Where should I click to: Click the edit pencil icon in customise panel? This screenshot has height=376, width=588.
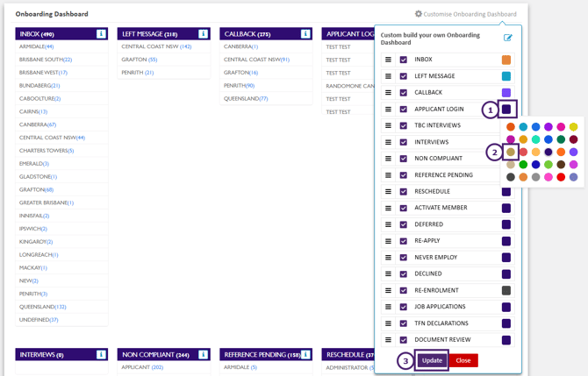pos(508,38)
